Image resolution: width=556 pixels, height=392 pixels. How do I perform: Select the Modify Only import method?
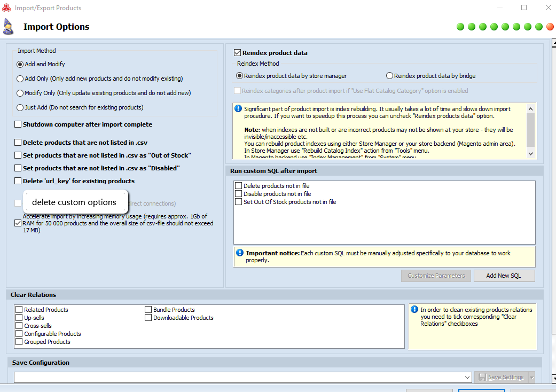click(20, 93)
